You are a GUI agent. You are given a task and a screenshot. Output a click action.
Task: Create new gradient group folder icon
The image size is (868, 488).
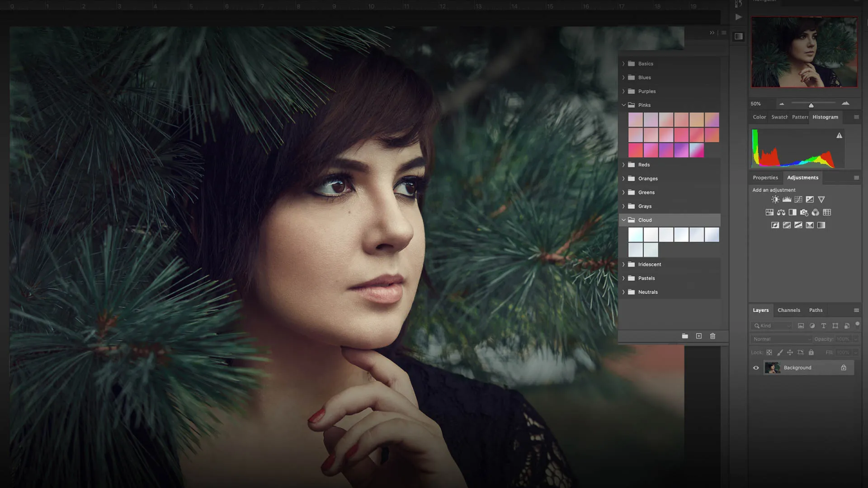[685, 336]
